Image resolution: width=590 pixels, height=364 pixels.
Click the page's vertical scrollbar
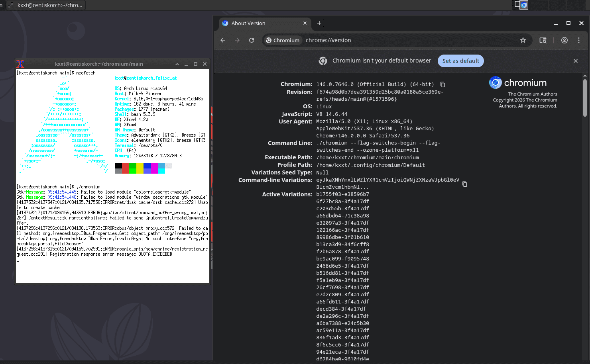click(x=585, y=98)
